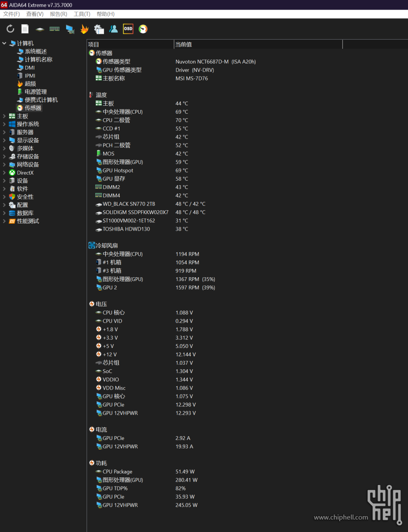This screenshot has width=408, height=532.
Task: Click the 温度 thermometer section icon
Action: (x=91, y=95)
